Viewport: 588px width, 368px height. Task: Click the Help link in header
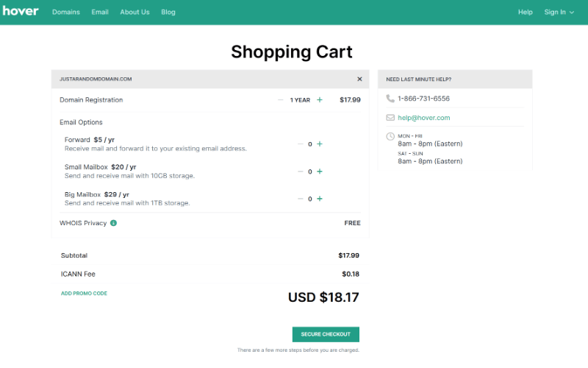tap(526, 12)
